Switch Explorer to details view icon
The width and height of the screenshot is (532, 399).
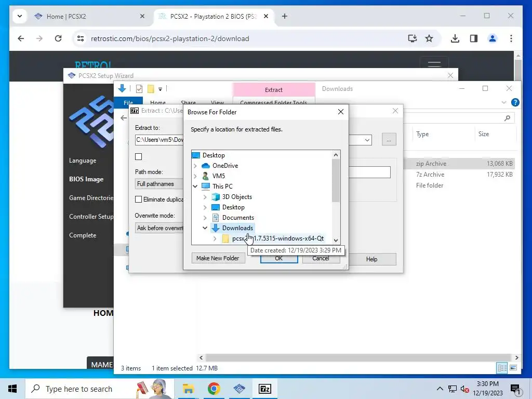[x=502, y=368]
